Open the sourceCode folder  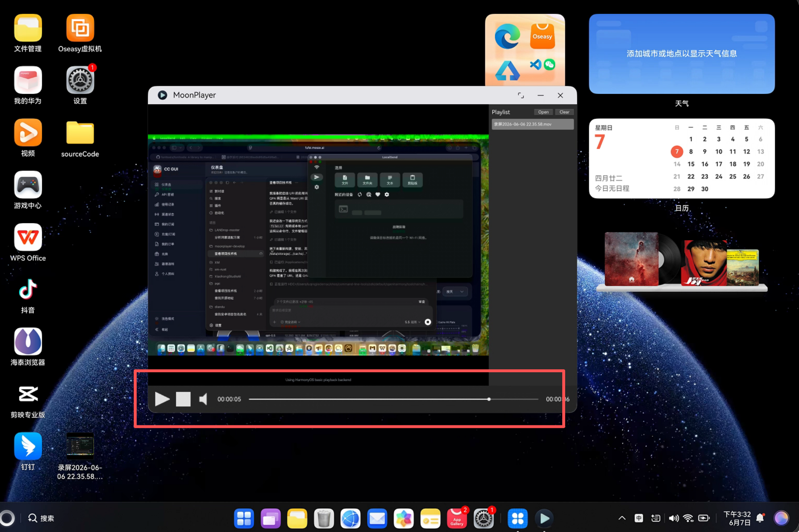pos(80,138)
